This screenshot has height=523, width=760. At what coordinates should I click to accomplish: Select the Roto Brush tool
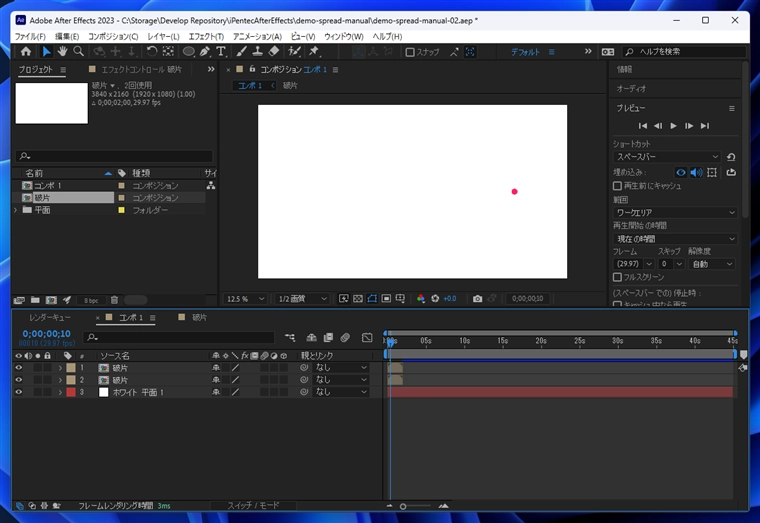click(x=294, y=51)
